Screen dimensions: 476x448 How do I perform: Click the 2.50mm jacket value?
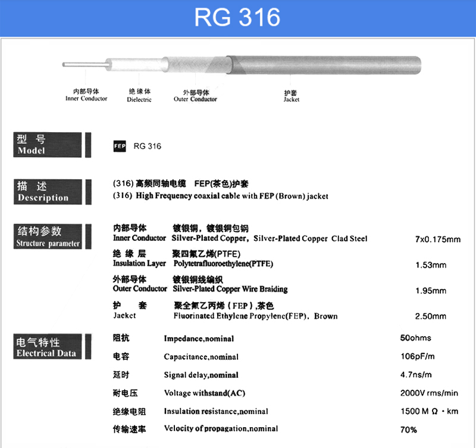pyautogui.click(x=430, y=317)
